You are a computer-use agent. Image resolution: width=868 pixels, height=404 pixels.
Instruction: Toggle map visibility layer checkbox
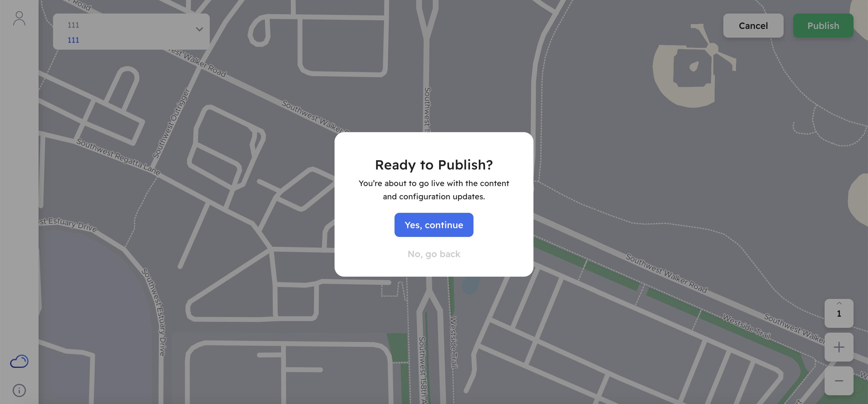19,362
